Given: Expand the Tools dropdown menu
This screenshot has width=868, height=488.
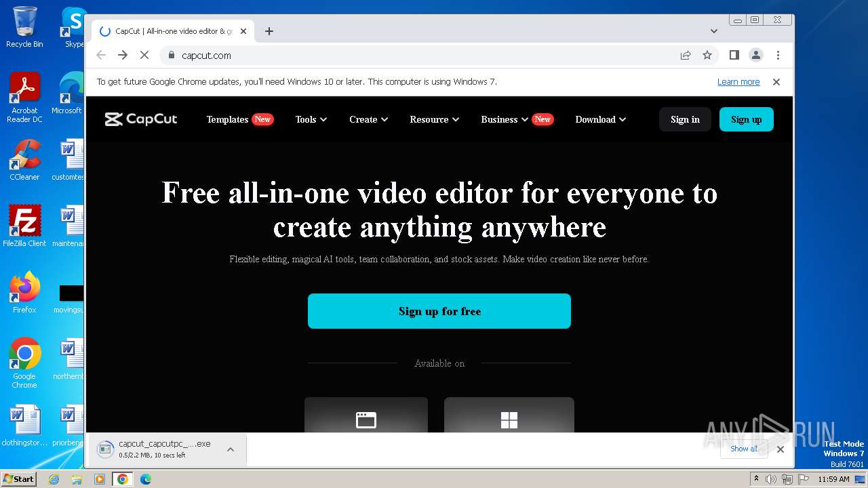Looking at the screenshot, I should pyautogui.click(x=311, y=119).
